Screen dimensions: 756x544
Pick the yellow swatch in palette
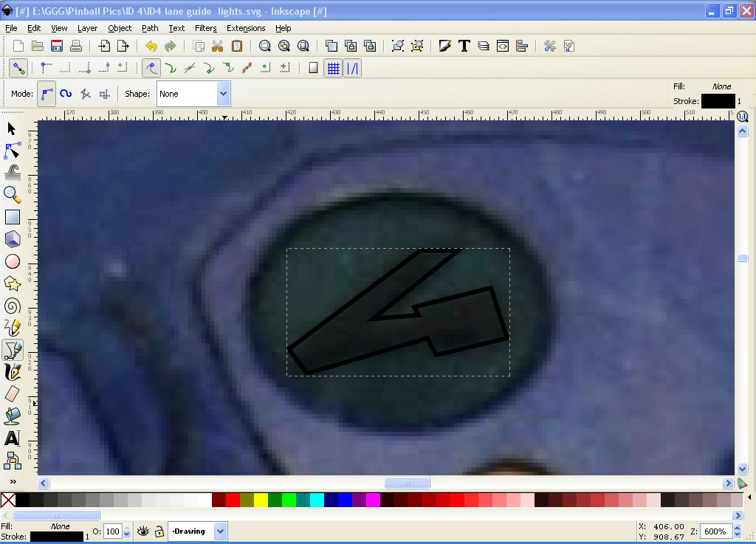261,500
